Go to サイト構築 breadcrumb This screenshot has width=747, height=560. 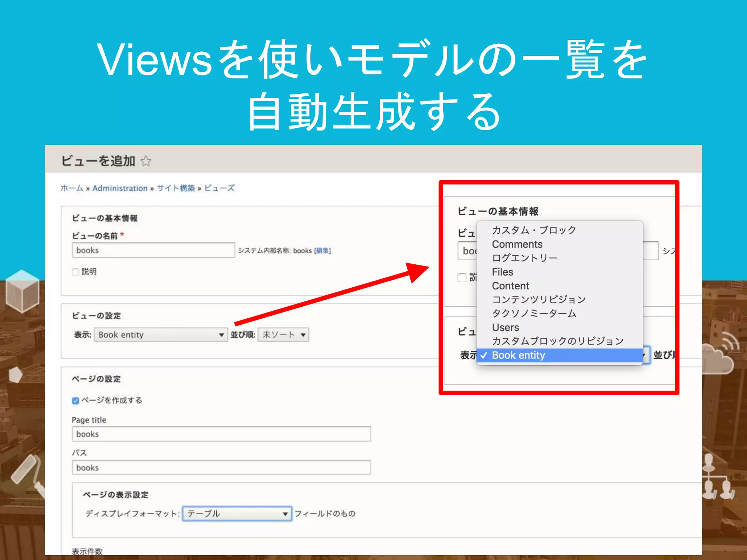[x=176, y=188]
